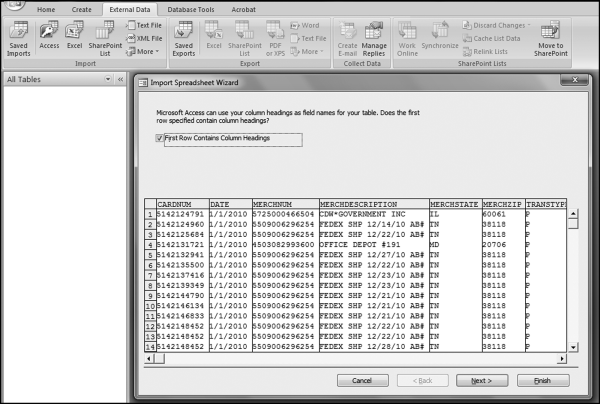Import a Text File

(144, 25)
